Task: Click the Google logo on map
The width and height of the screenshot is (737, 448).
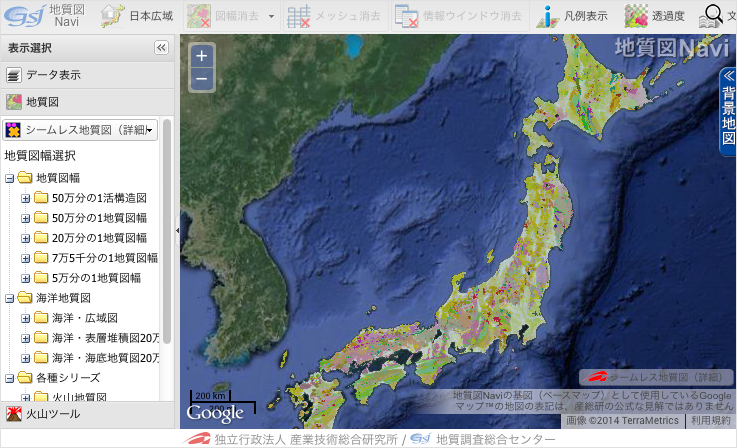Action: point(215,413)
